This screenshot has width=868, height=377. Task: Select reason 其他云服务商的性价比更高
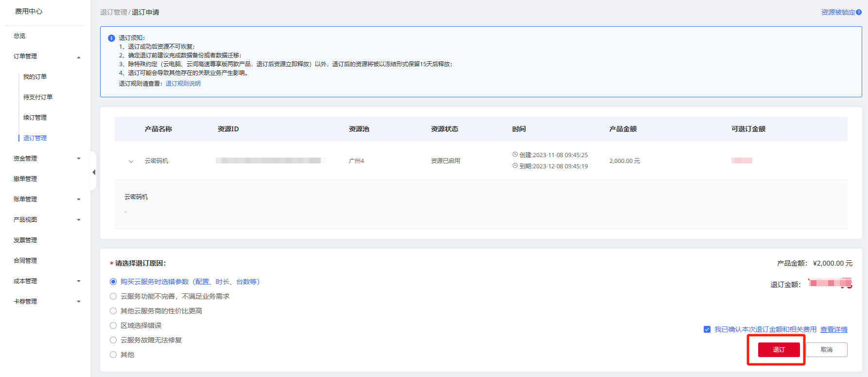113,311
